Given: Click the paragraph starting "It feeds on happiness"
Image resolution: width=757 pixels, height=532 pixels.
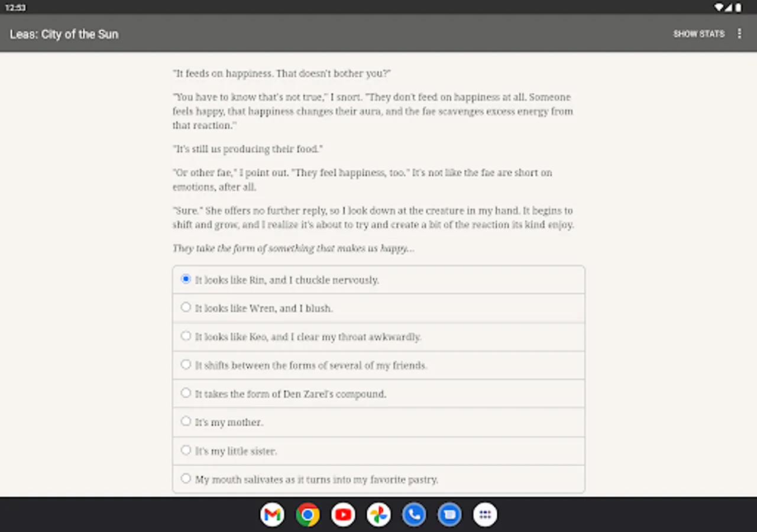Looking at the screenshot, I should [x=282, y=73].
